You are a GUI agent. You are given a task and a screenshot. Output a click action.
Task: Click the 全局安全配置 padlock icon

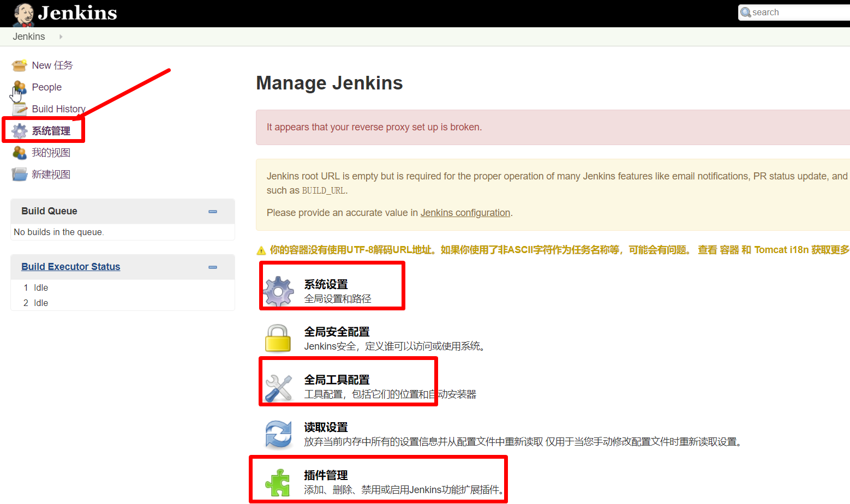tap(278, 338)
